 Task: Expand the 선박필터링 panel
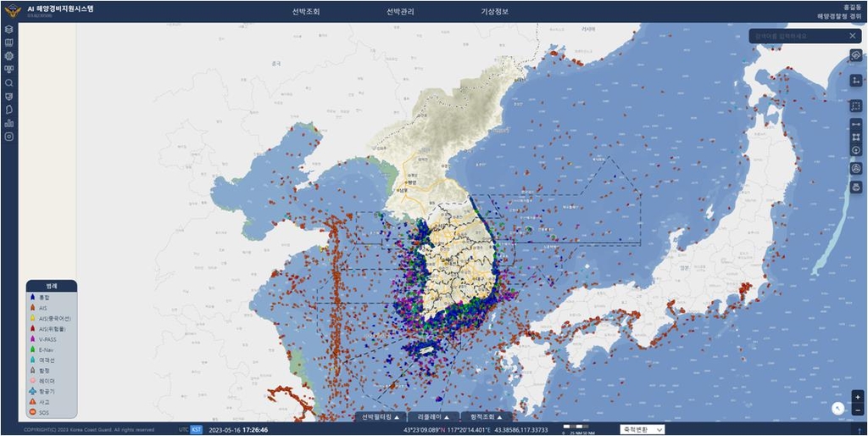[381, 417]
